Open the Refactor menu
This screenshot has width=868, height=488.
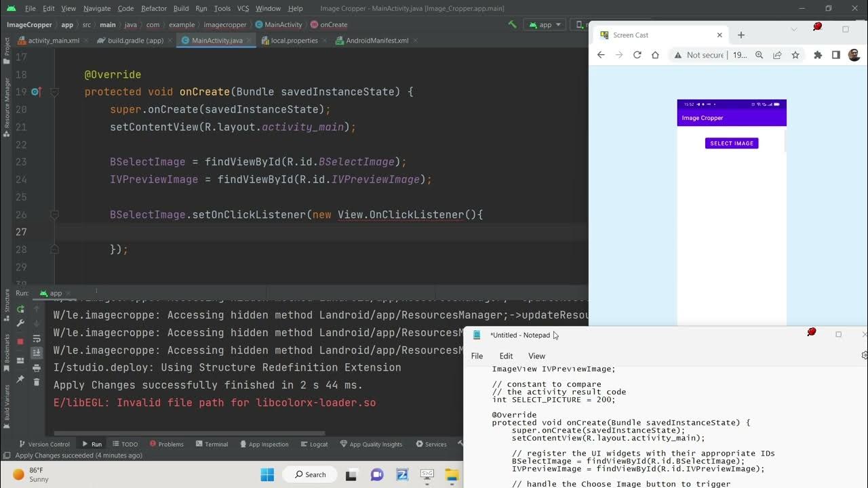[x=153, y=8]
